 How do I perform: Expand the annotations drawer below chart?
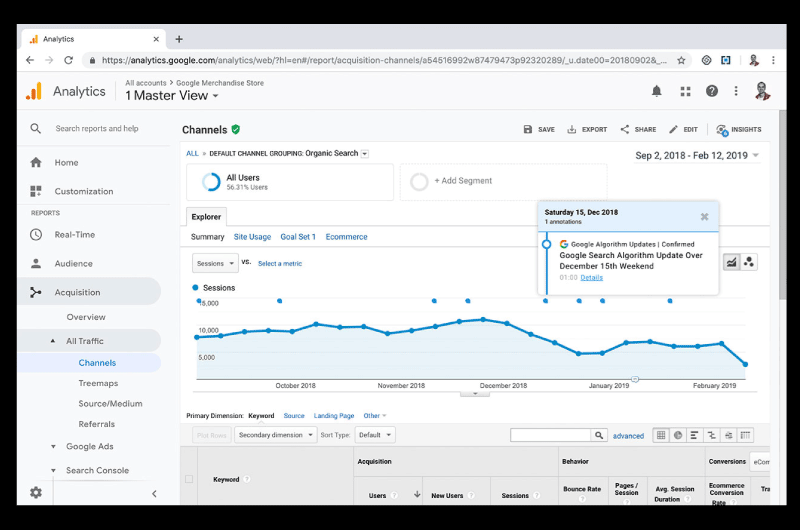[x=475, y=394]
